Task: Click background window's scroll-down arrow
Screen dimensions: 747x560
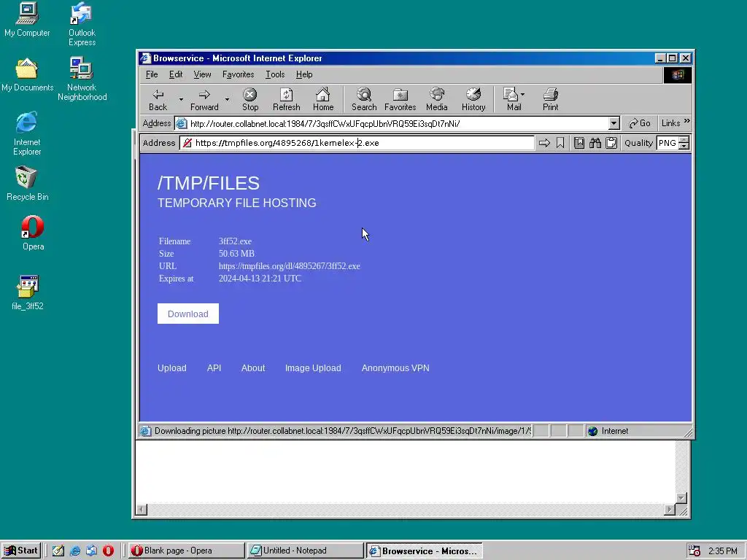Action: coord(681,498)
